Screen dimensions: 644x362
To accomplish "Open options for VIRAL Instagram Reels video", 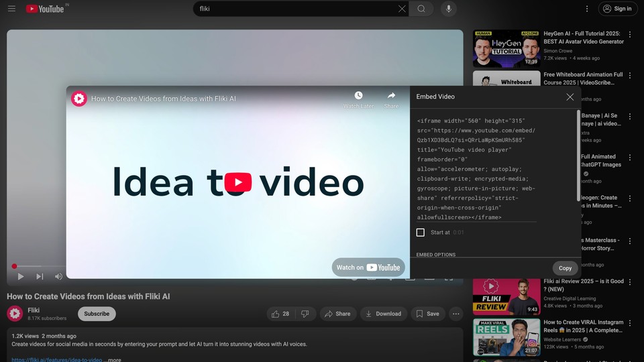I will 630,323.
